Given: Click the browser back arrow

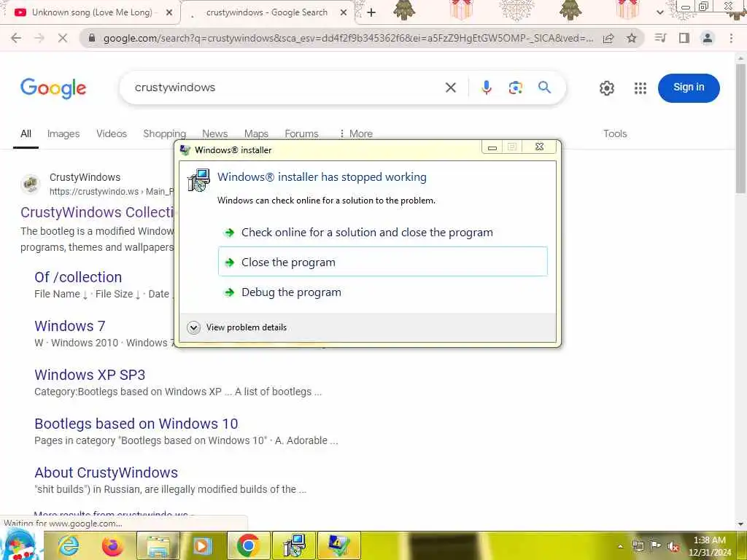Looking at the screenshot, I should (x=16, y=38).
